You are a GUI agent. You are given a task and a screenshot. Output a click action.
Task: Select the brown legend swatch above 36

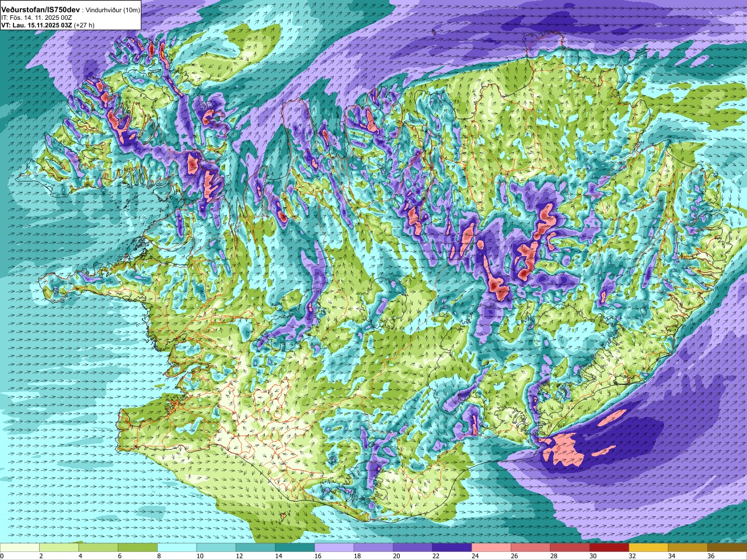click(x=727, y=548)
